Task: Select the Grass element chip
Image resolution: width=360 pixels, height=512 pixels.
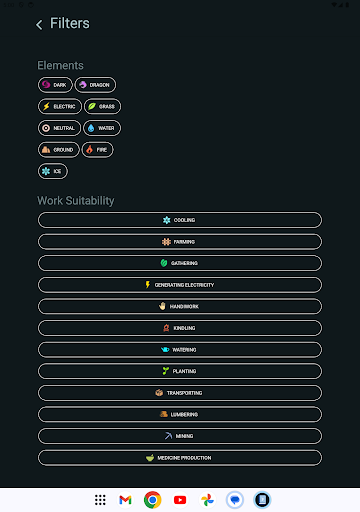Action: [x=102, y=107]
